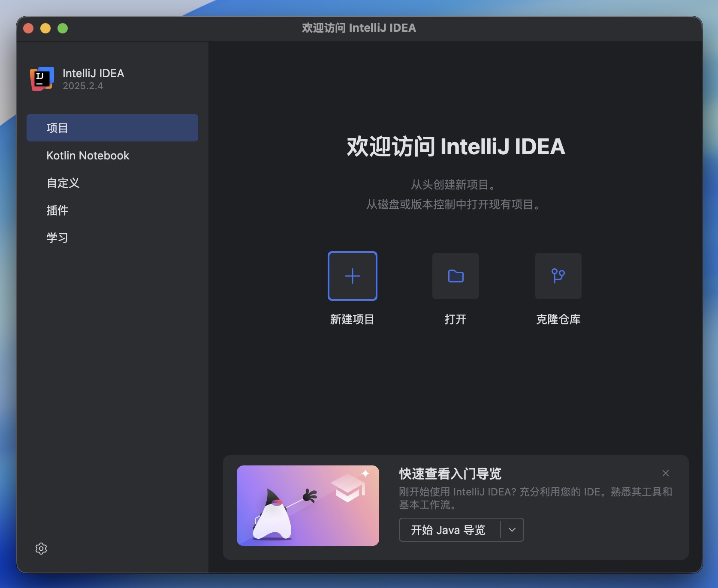
Task: Select the 插件 section in the sidebar
Action: 58,210
